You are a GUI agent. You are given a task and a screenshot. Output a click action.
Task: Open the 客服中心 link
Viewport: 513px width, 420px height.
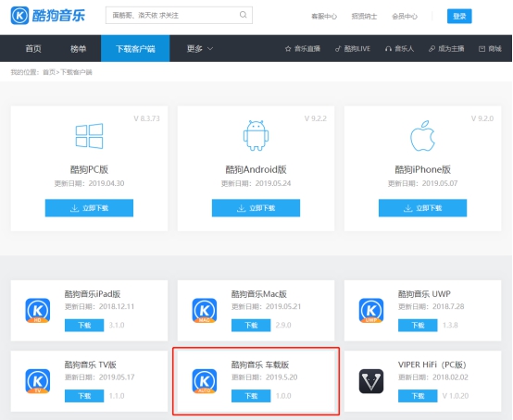(x=324, y=16)
